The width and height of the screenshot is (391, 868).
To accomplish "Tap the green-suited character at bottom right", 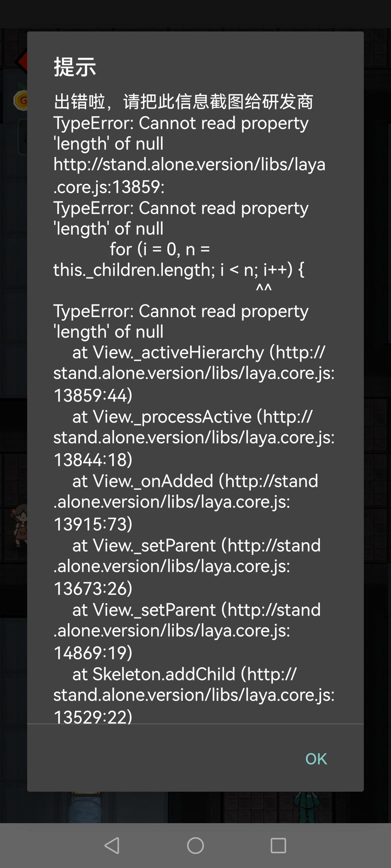I will click(307, 806).
